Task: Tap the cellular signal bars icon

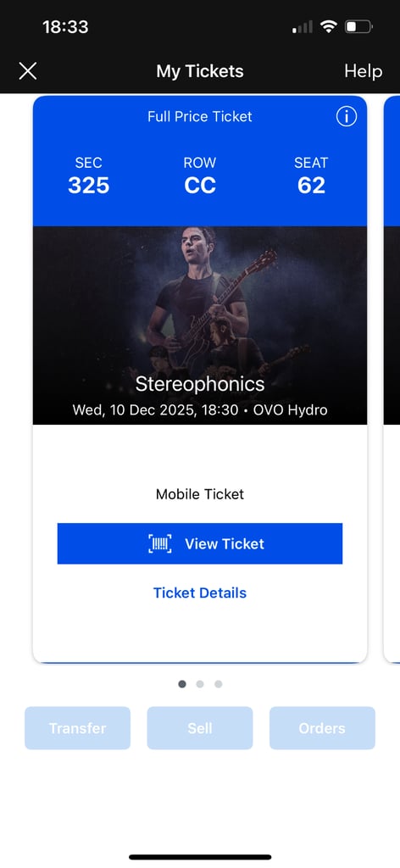Action: (302, 26)
